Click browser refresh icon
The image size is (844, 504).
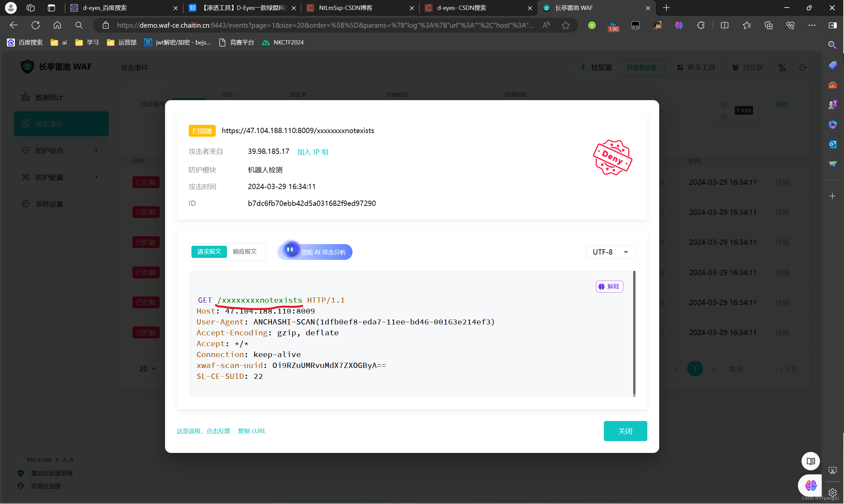tap(36, 25)
